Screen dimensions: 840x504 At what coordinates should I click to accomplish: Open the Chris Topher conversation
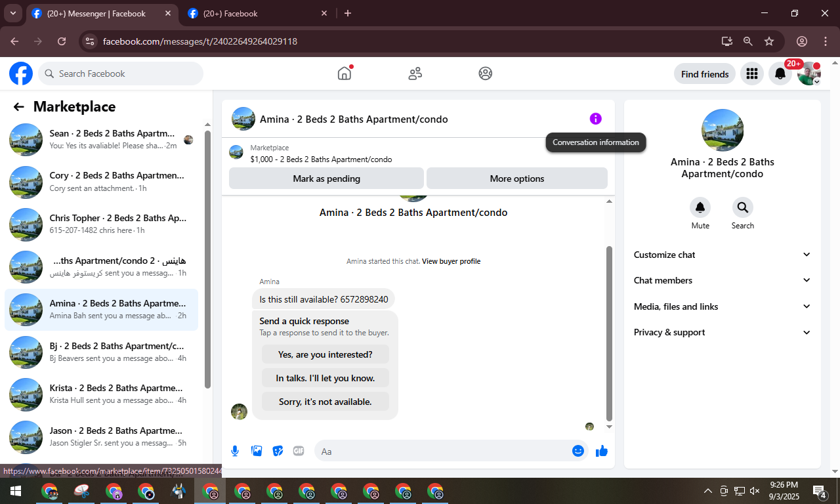(x=102, y=224)
